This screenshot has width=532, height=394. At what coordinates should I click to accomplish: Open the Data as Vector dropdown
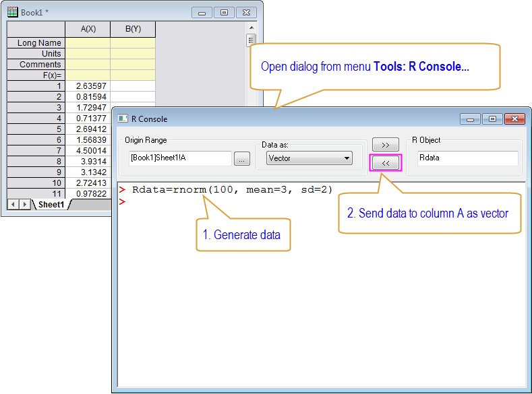pyautogui.click(x=309, y=158)
